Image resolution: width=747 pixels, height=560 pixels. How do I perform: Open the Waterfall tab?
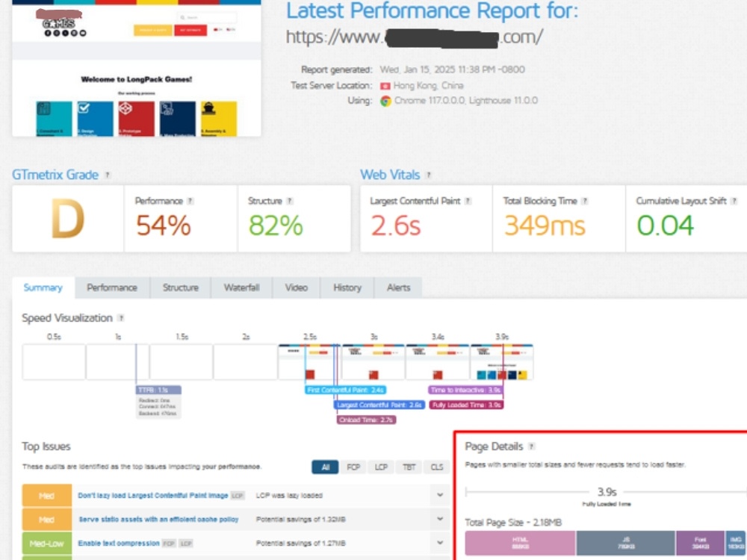tap(241, 287)
